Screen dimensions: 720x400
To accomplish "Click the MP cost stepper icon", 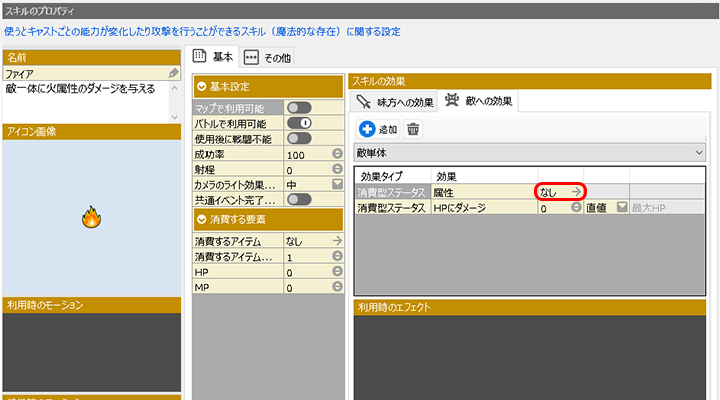I will click(x=337, y=288).
